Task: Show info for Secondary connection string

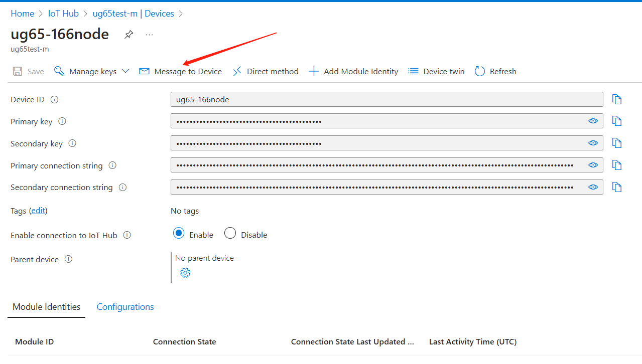Action: point(122,188)
